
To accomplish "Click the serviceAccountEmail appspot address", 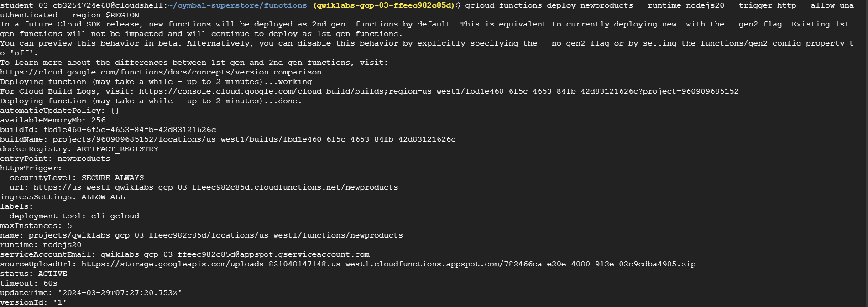I will (235, 254).
